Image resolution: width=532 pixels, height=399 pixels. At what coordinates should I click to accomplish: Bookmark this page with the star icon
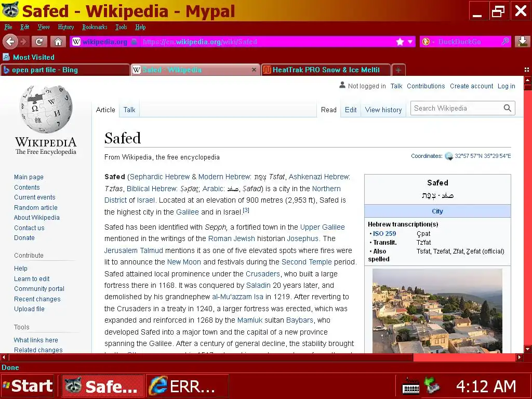click(x=400, y=42)
